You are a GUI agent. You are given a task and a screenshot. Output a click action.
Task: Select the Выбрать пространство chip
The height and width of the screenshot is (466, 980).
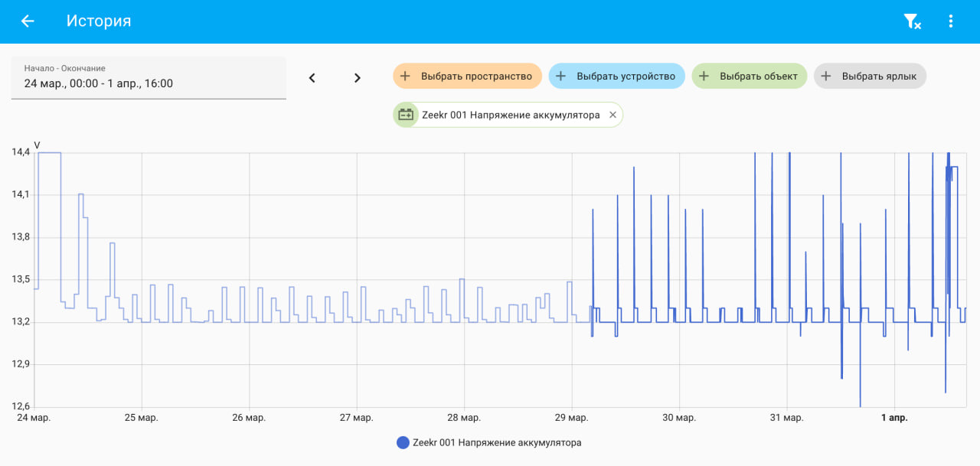(x=468, y=77)
